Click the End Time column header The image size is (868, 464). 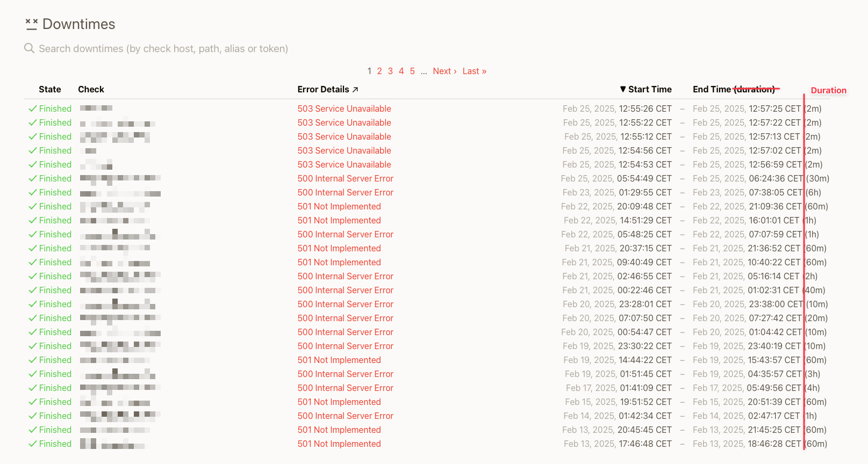712,89
